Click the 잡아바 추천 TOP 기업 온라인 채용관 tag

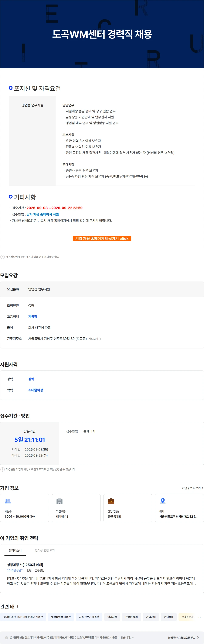(23, 617)
